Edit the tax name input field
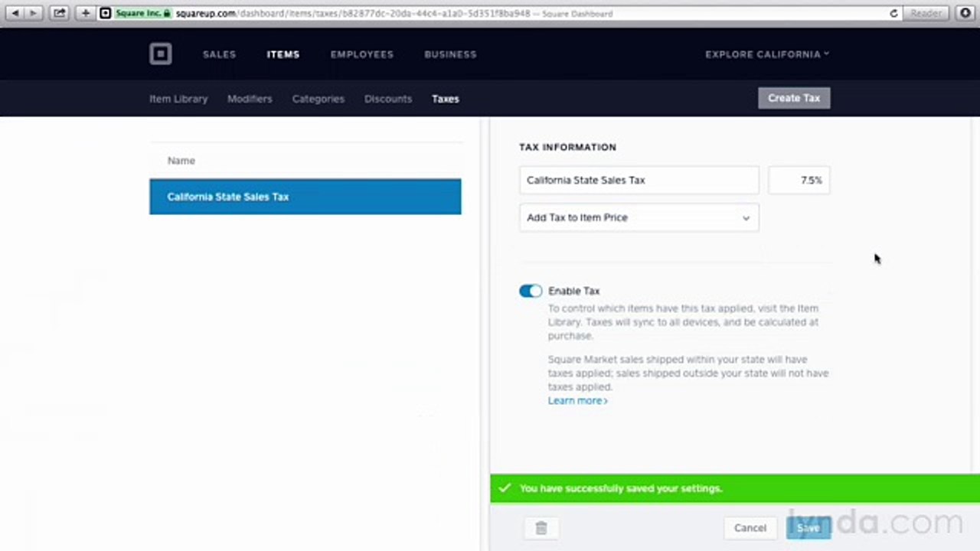 tap(639, 181)
